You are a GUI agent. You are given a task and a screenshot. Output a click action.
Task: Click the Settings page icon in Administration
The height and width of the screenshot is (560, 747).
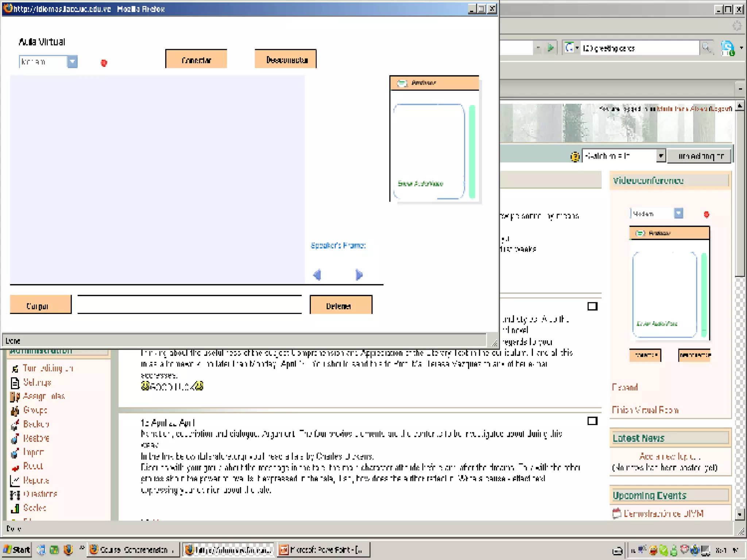coord(15,383)
